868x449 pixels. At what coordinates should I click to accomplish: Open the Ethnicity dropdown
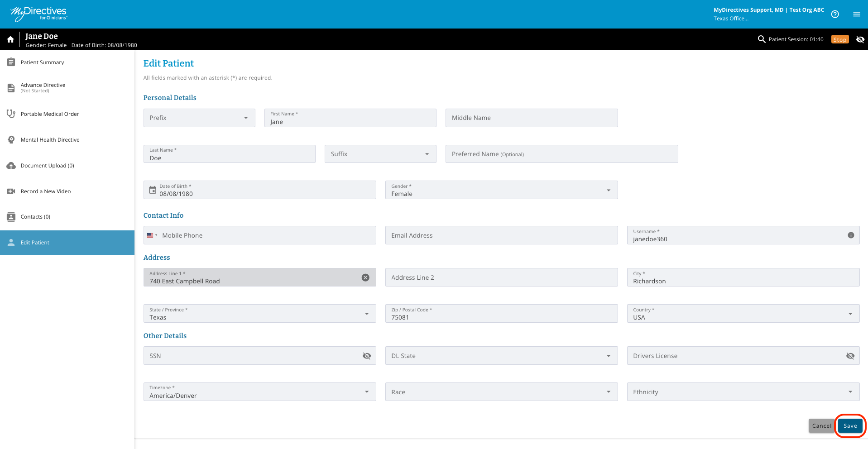click(743, 392)
